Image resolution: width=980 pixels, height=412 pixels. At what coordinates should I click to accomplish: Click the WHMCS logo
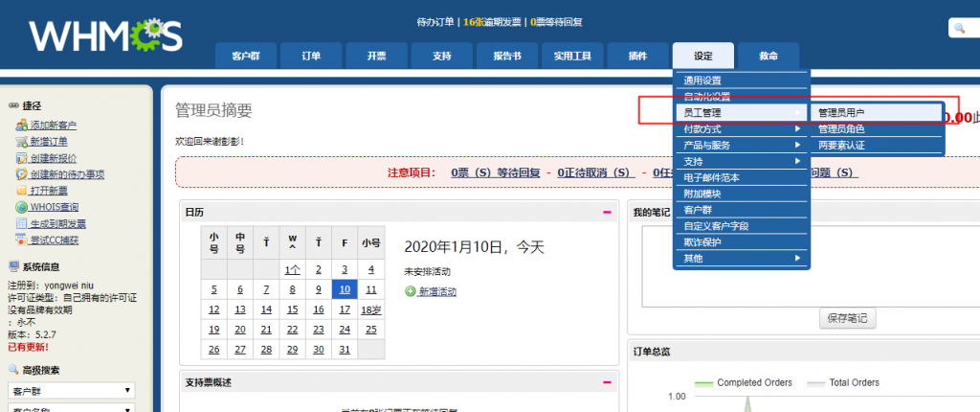point(105,34)
